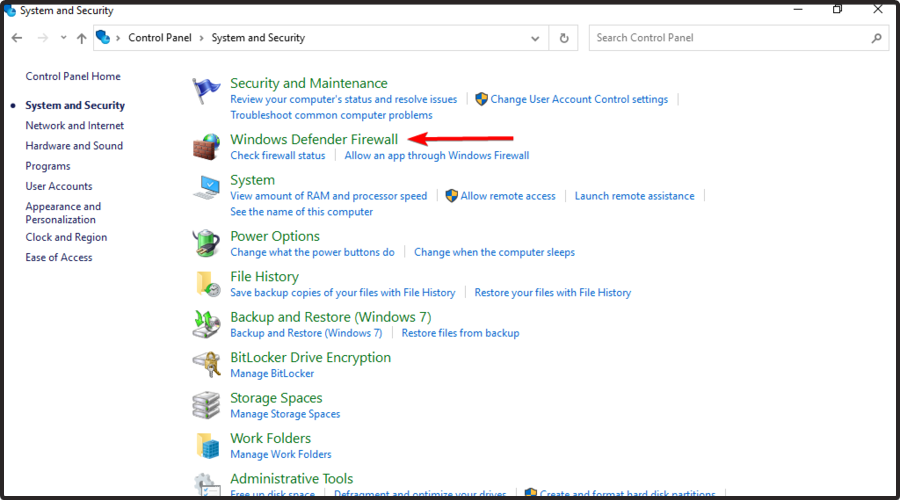Image resolution: width=900 pixels, height=500 pixels.
Task: Open Power Options heading
Action: click(275, 237)
